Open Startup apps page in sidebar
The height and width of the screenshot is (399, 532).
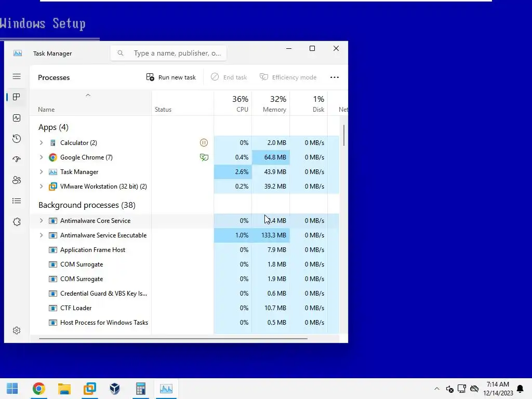click(x=17, y=159)
